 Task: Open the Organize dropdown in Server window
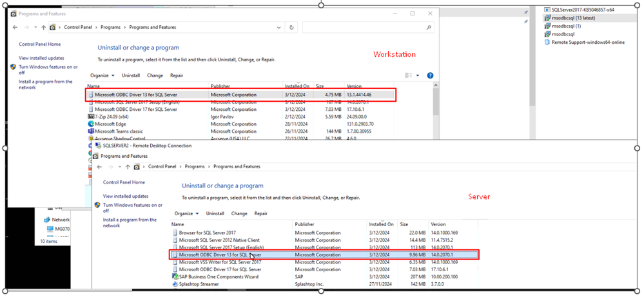pyautogui.click(x=186, y=214)
